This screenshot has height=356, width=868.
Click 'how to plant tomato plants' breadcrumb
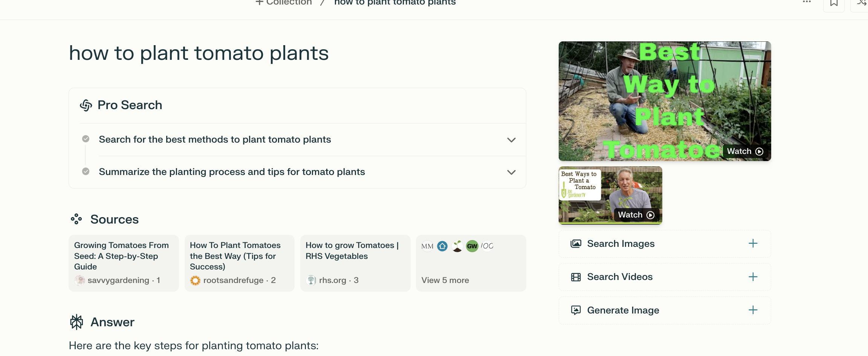click(395, 3)
